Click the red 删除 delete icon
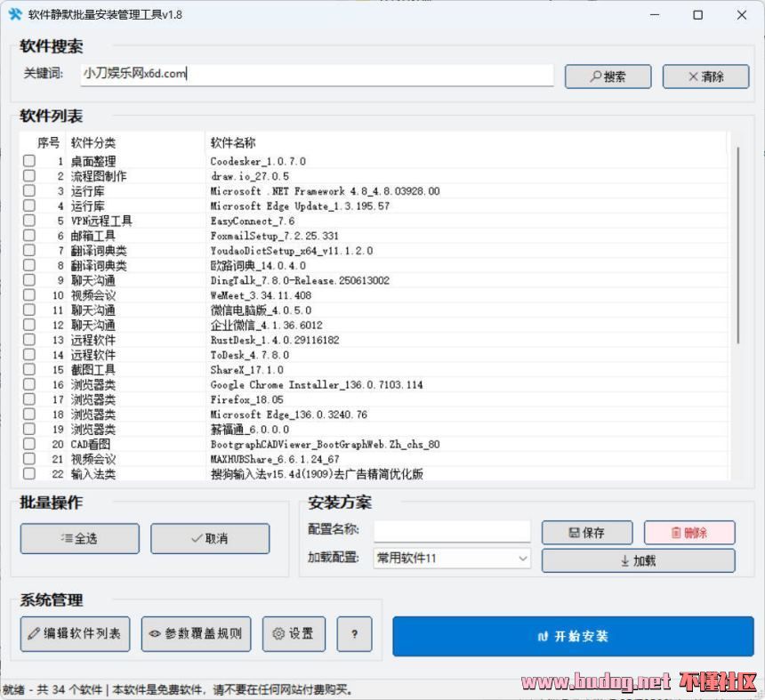This screenshot has height=700, width=765. [x=689, y=532]
